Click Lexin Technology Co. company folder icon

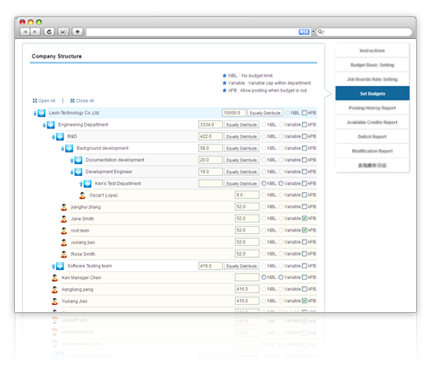click(42, 113)
